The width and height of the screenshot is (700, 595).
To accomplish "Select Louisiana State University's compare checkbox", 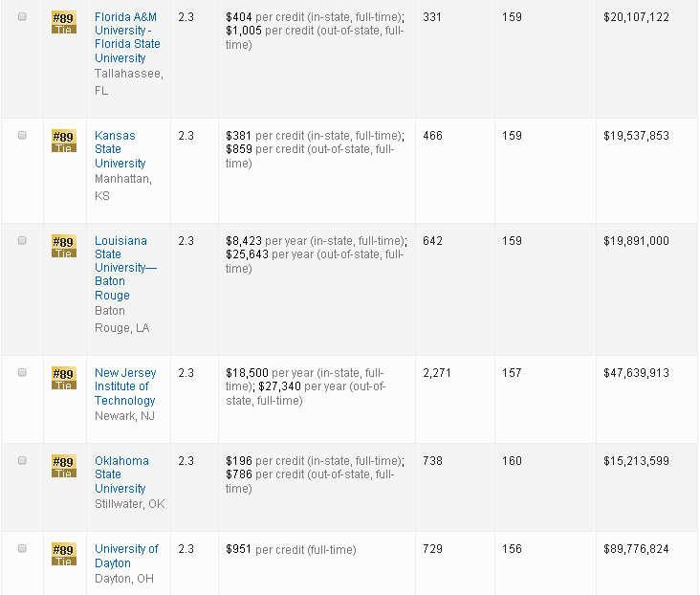I will 22,240.
